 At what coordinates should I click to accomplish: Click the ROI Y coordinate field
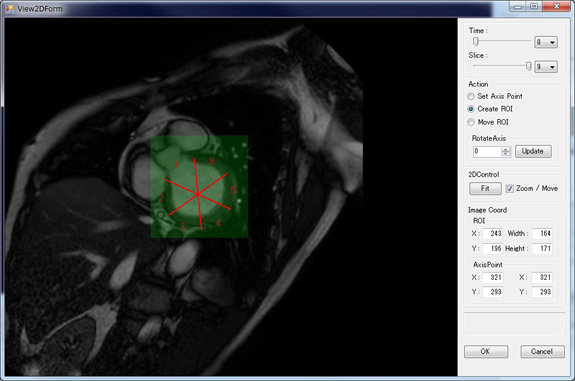pyautogui.click(x=492, y=249)
